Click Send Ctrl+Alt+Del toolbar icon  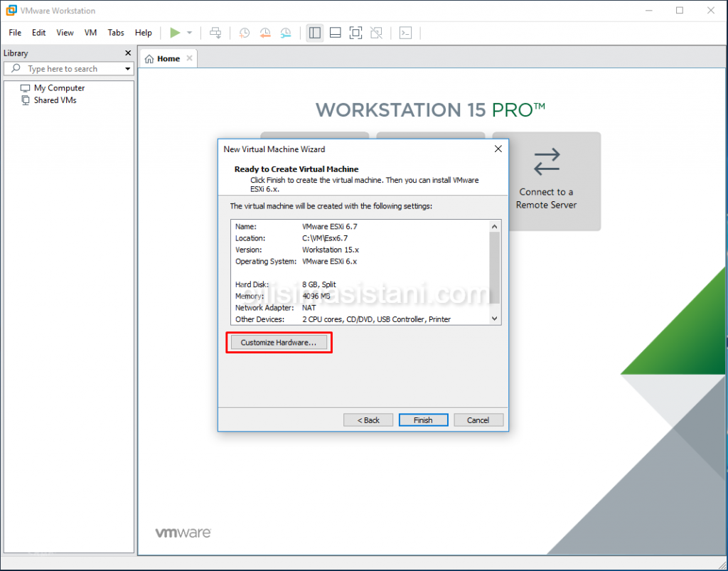click(x=215, y=33)
